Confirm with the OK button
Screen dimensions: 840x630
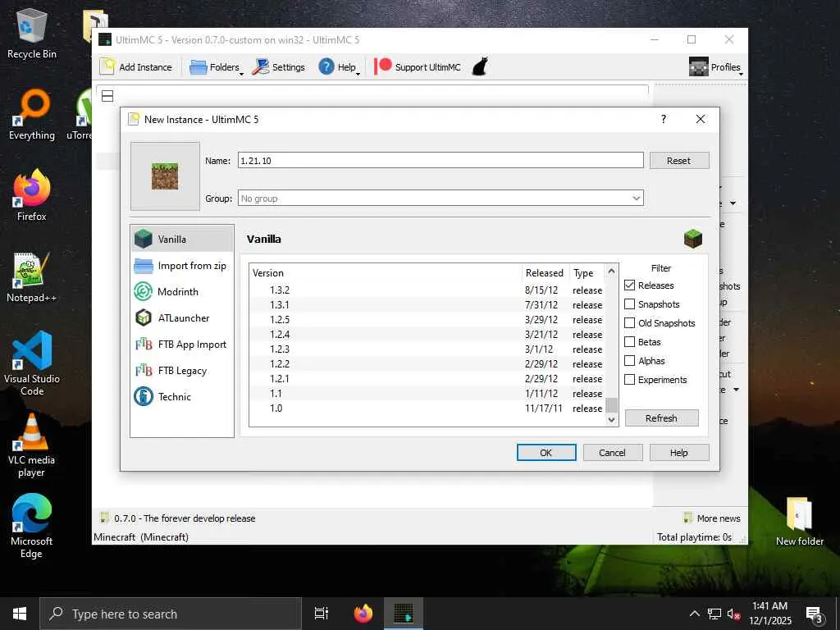click(546, 453)
